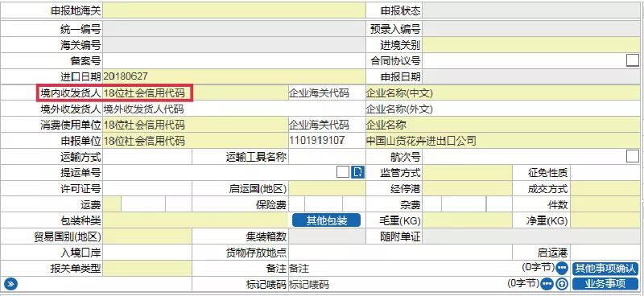
Task: Open the ellipsis editor icon for 备注
Action: pyautogui.click(x=561, y=268)
